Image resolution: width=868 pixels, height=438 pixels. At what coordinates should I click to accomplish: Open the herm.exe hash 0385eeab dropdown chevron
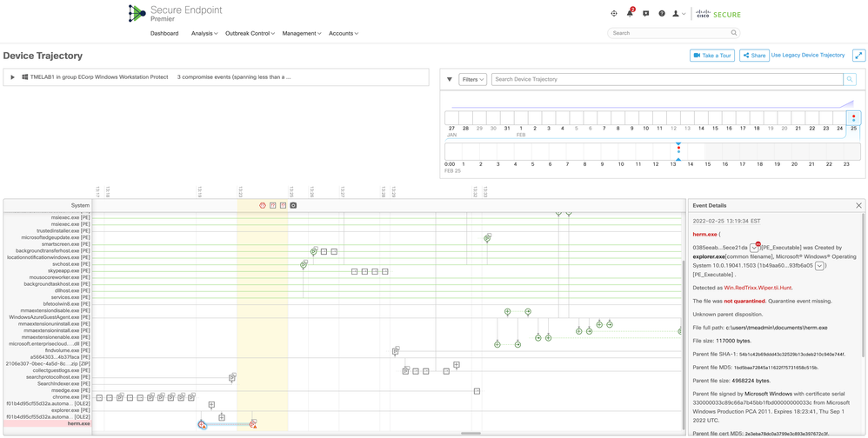click(753, 247)
